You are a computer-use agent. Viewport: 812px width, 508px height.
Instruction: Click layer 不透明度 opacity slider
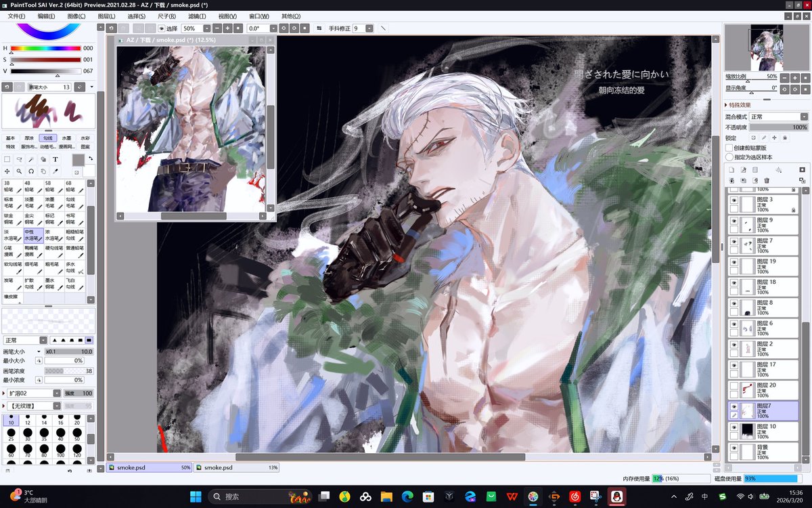pos(778,127)
